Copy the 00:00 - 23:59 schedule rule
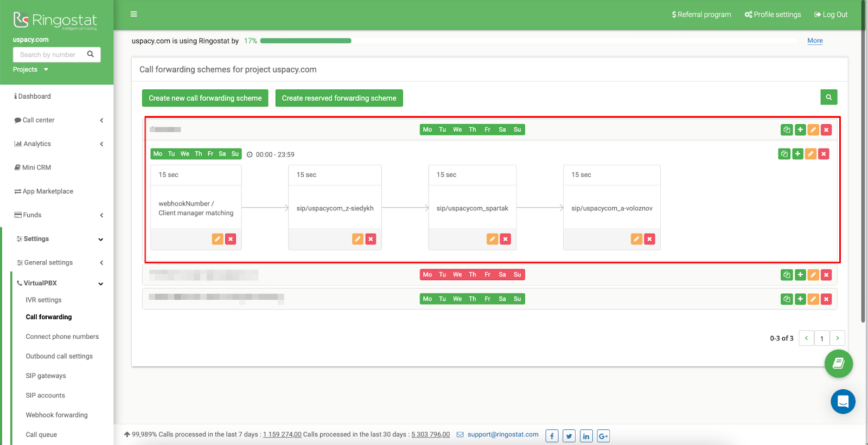 point(784,154)
